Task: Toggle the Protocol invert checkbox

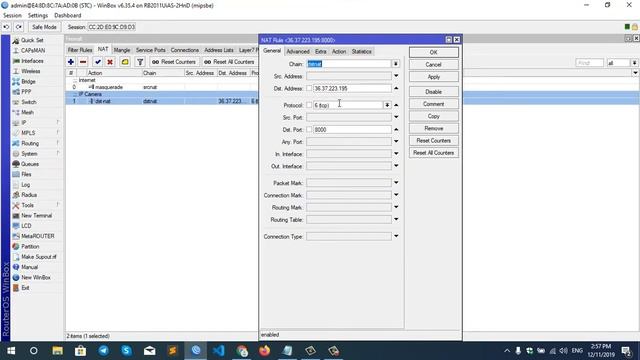Action: pyautogui.click(x=309, y=105)
